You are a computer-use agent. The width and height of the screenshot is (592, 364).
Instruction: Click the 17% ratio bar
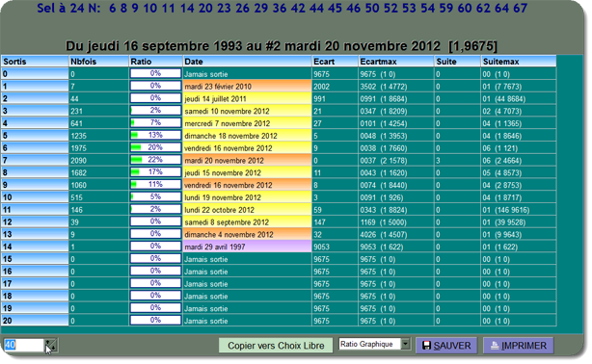155,172
